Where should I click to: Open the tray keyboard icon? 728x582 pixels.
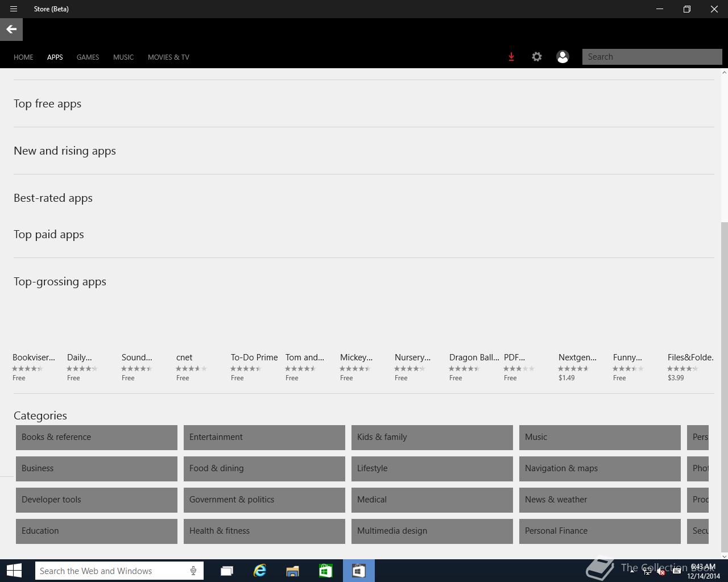click(x=676, y=571)
